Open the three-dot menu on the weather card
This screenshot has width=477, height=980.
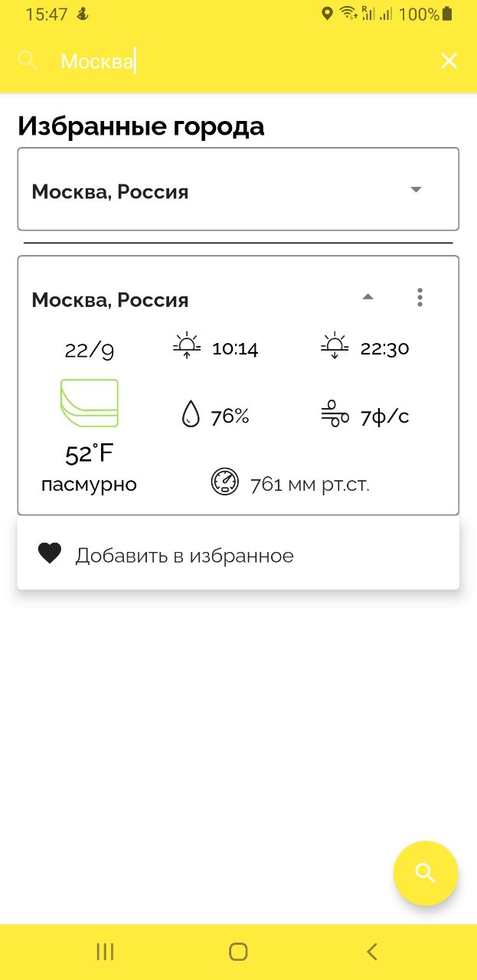[x=420, y=297]
